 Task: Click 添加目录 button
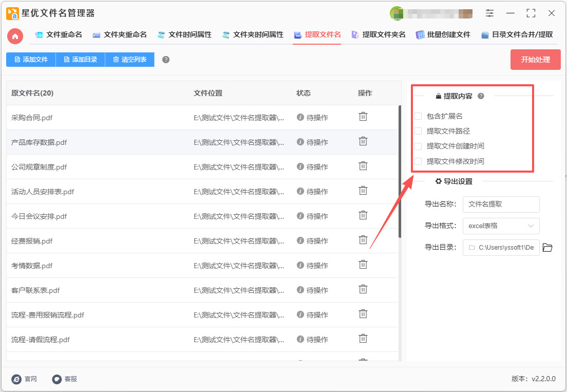point(80,60)
